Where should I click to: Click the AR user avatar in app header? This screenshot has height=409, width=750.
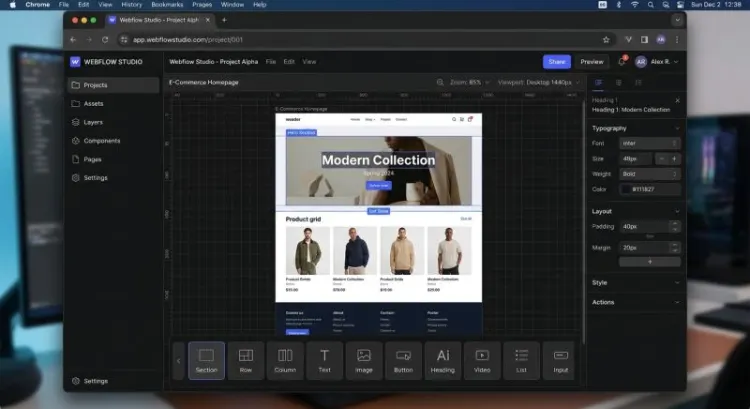click(641, 62)
